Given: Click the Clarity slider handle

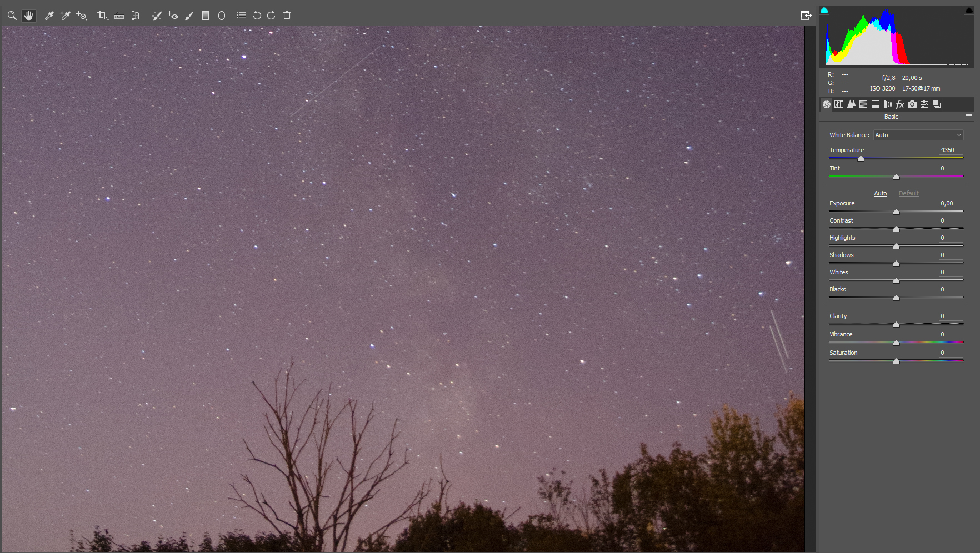Looking at the screenshot, I should pos(896,325).
